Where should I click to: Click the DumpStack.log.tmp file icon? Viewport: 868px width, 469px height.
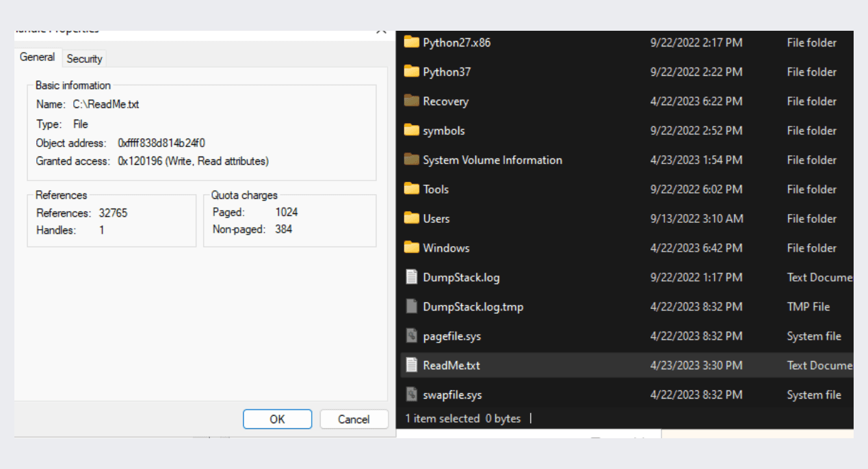pyautogui.click(x=411, y=306)
